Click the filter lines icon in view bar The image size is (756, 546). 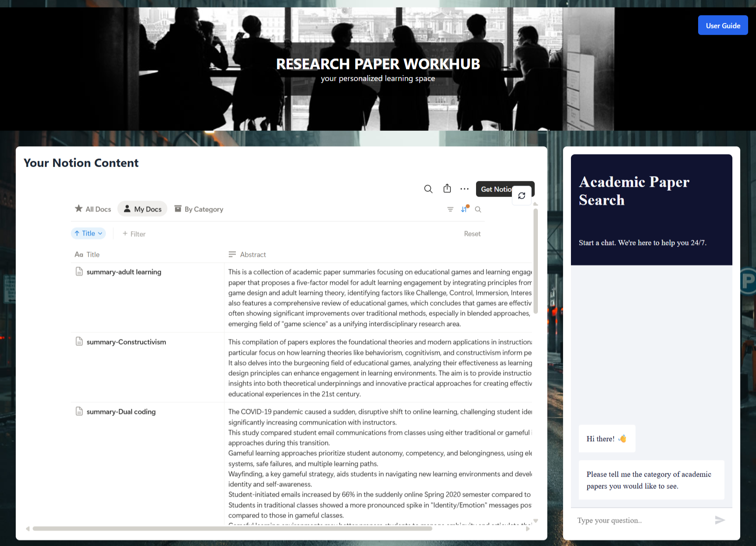coord(450,210)
